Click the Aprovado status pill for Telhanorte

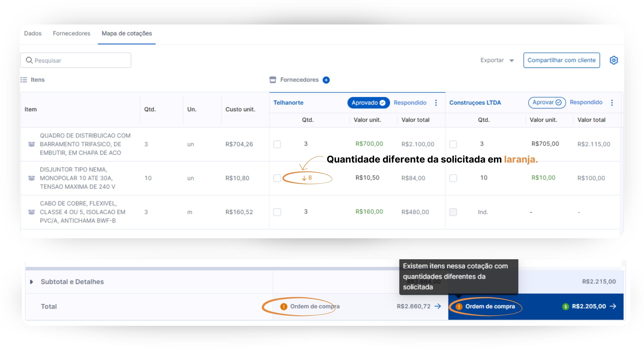[x=368, y=103]
